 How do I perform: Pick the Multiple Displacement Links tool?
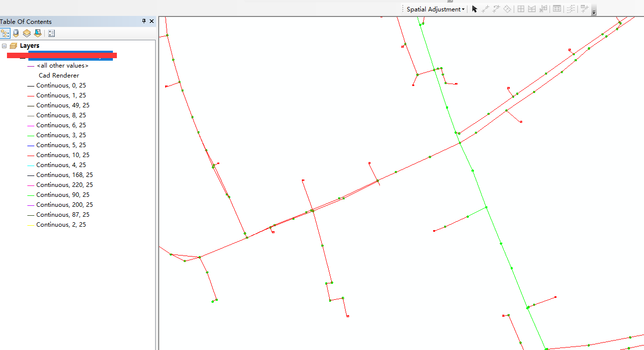coord(507,9)
